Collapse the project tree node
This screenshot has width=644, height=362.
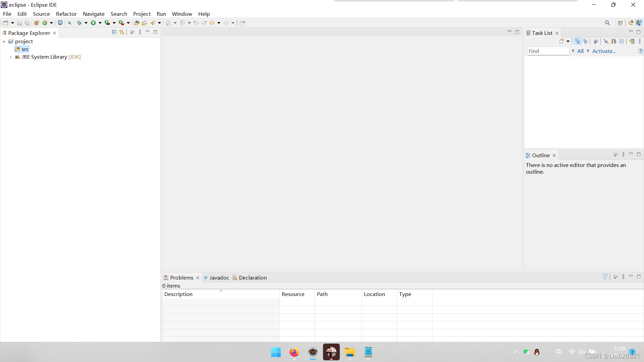coord(4,42)
